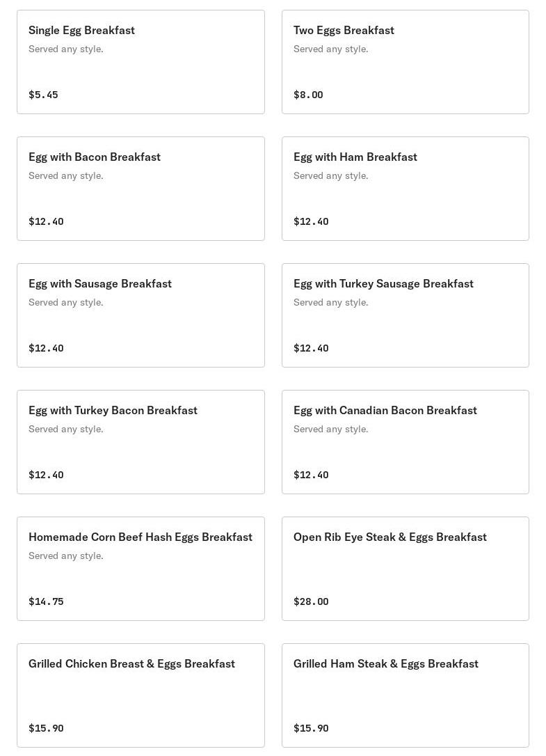
Task: Open Egg with Turkey Bacon Breakfast
Action: [x=140, y=442]
